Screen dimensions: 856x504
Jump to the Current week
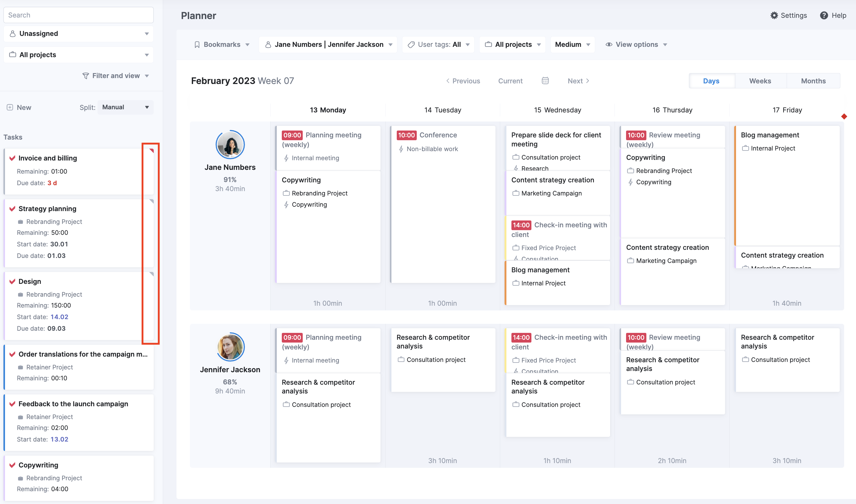point(510,81)
